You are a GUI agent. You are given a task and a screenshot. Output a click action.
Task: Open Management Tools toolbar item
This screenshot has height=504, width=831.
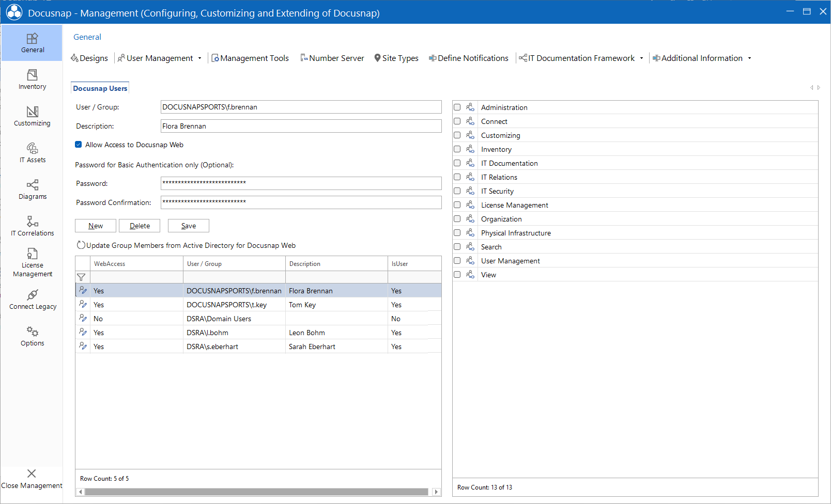(x=250, y=58)
